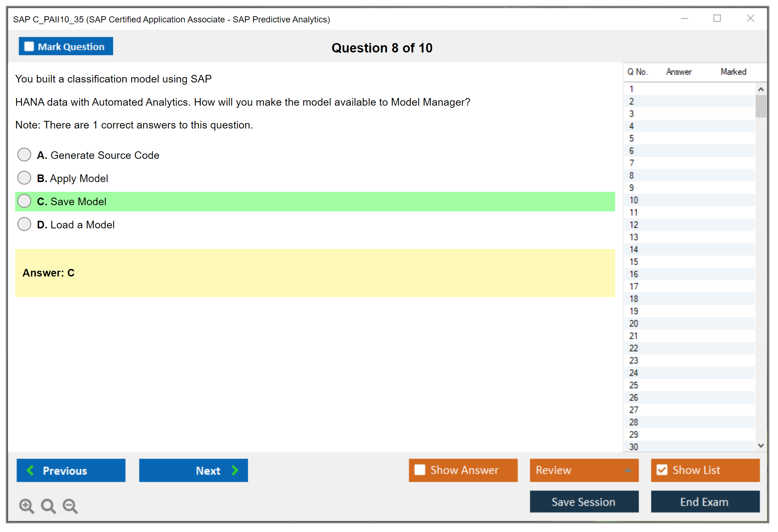The height and width of the screenshot is (532, 778).
Task: Click the End Exam button
Action: click(705, 502)
